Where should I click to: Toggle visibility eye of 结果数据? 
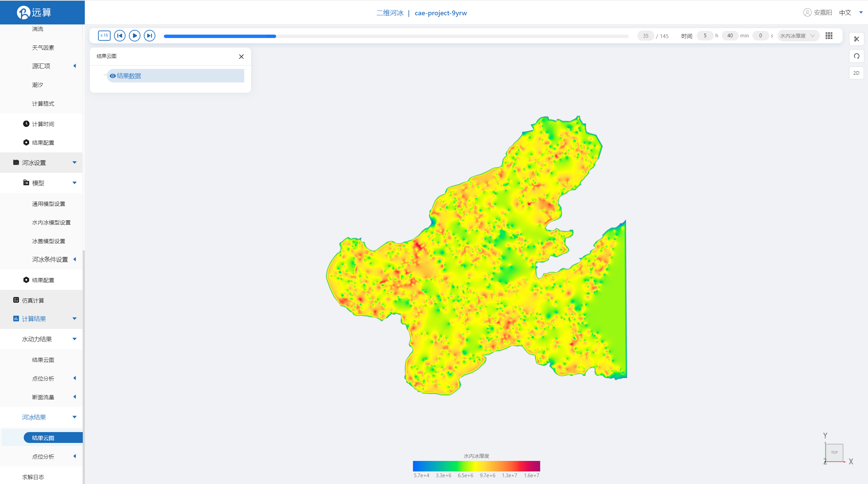(x=113, y=76)
